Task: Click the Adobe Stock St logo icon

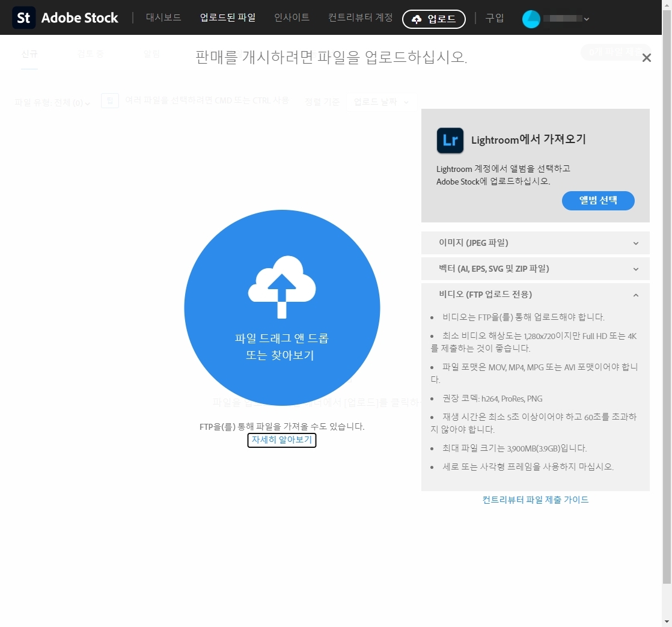Action: point(23,18)
